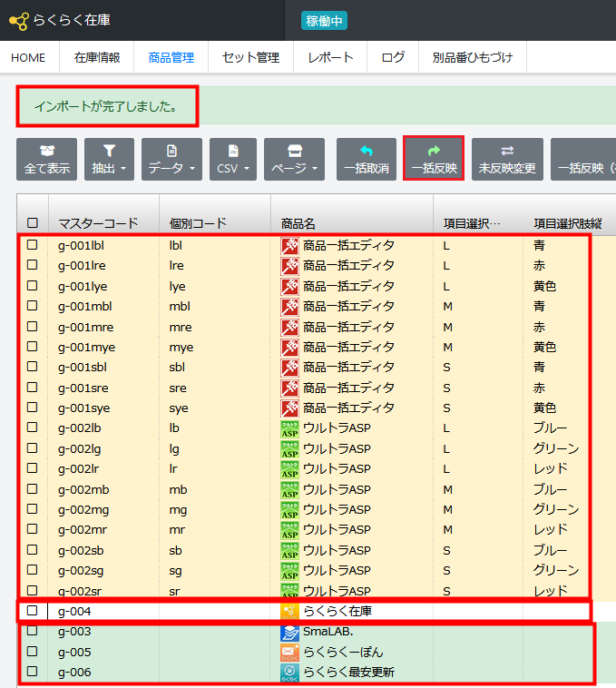Select the checkbox for row g-005
Viewport: 616px width, 688px height.
pos(33,652)
